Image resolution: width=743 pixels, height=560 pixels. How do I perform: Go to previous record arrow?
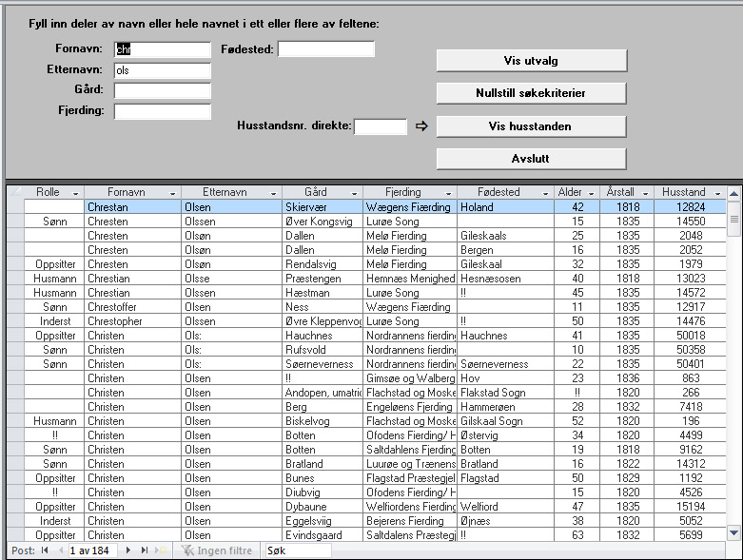pos(59,550)
